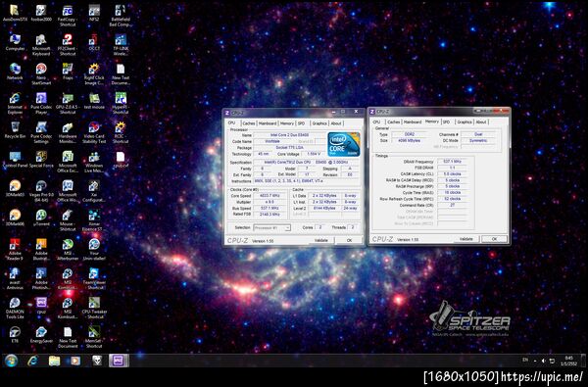Viewport: 588px width, 387px height.
Task: Open the foobar2000 desktop shortcut
Action: coord(41,14)
